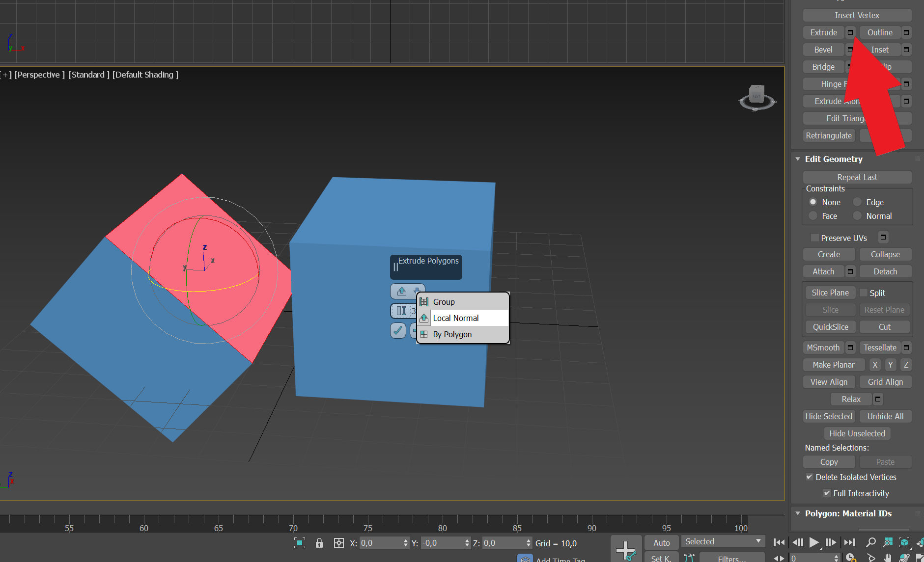Select By Polygon in the popup menu
924x562 pixels.
pyautogui.click(x=452, y=334)
